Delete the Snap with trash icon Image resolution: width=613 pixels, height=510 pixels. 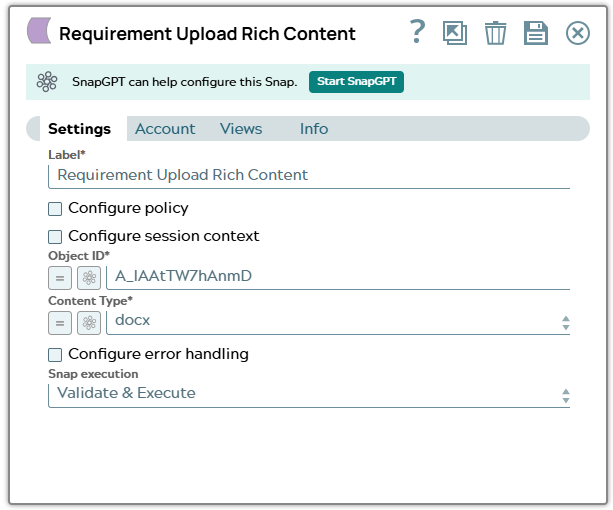[x=495, y=33]
